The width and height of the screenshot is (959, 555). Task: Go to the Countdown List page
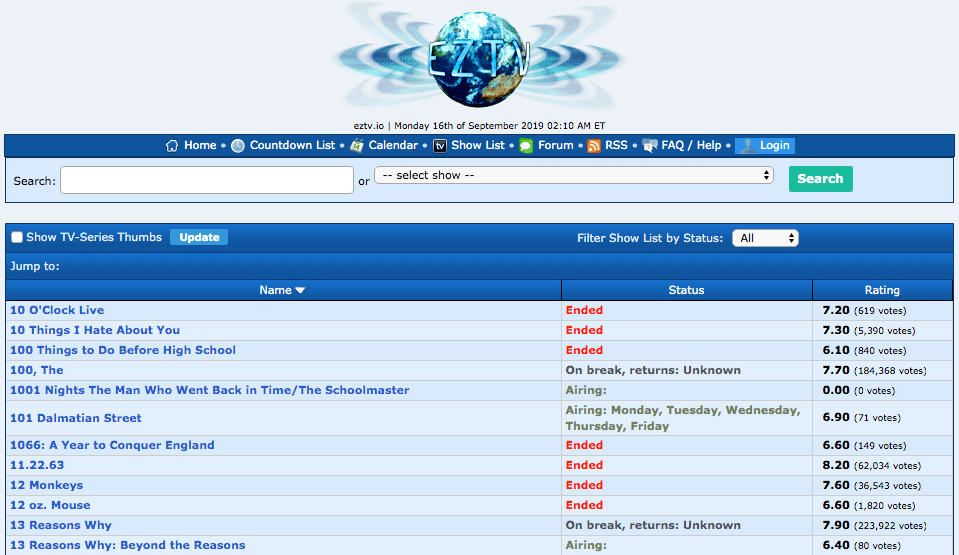[292, 146]
